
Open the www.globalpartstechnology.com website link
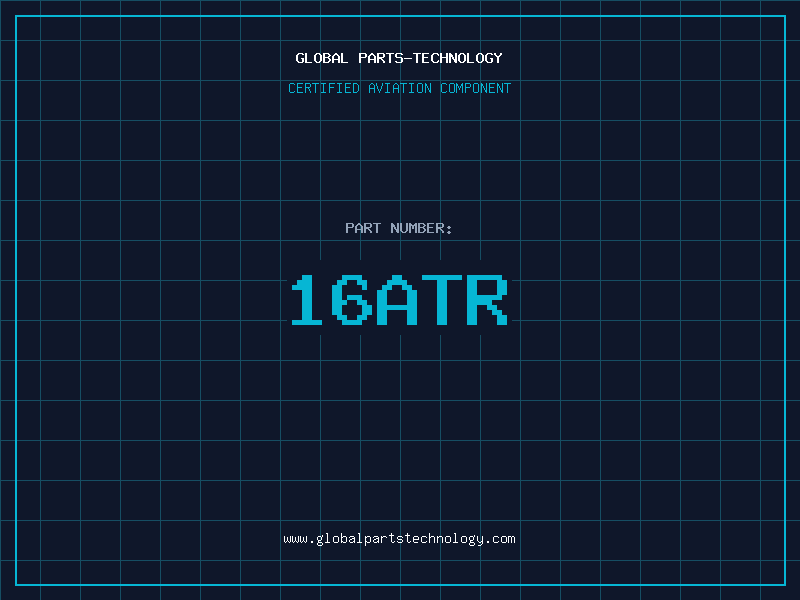pos(399,539)
